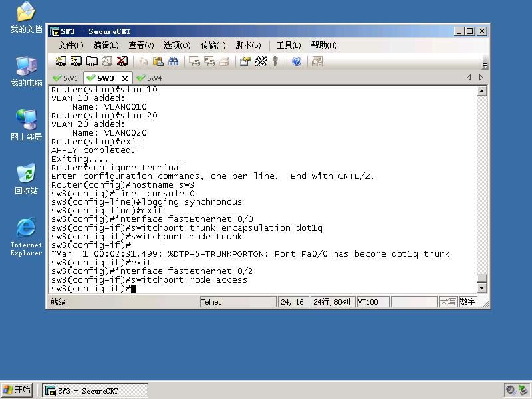Click the '24行, 80列' status entry
Screen dimensions: 532x399
(x=332, y=302)
